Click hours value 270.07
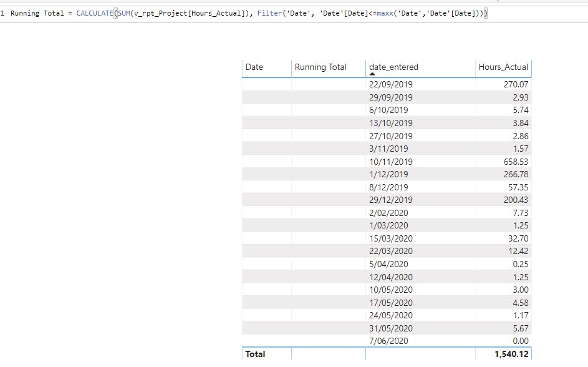 516,84
